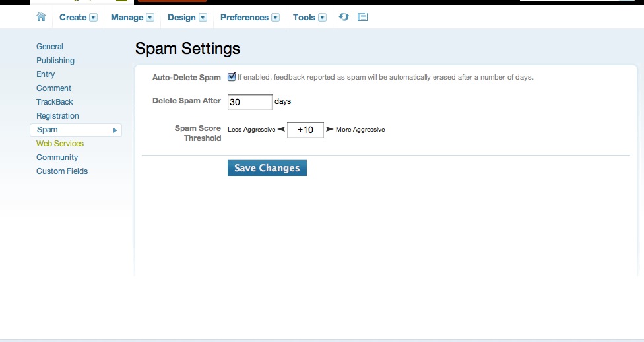Go to the home dashboard icon
Screen dimensions: 644x342
click(41, 17)
